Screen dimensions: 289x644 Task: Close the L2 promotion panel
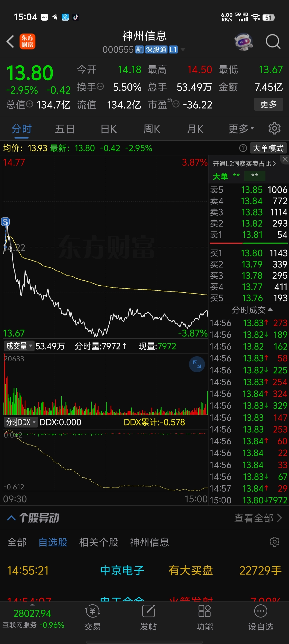pyautogui.click(x=285, y=159)
